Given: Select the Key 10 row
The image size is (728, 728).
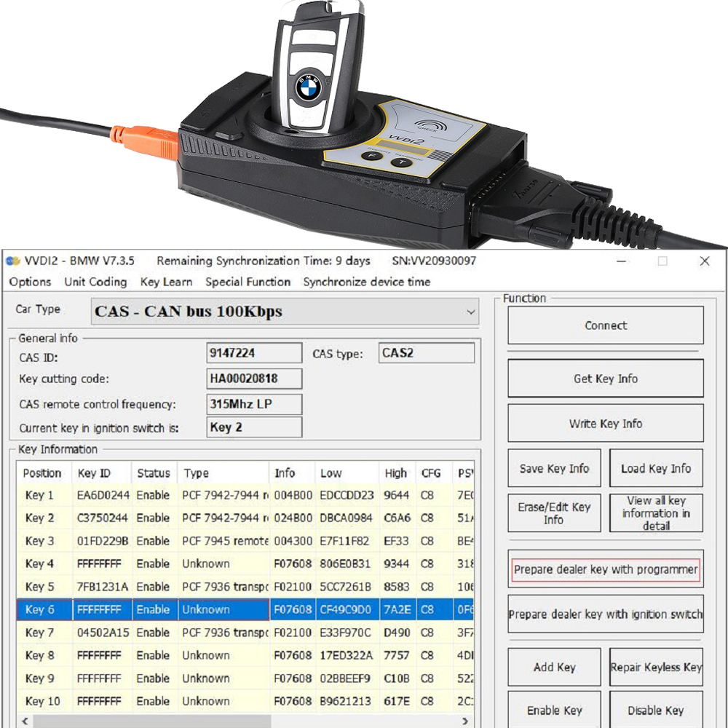Looking at the screenshot, I should pos(245,701).
